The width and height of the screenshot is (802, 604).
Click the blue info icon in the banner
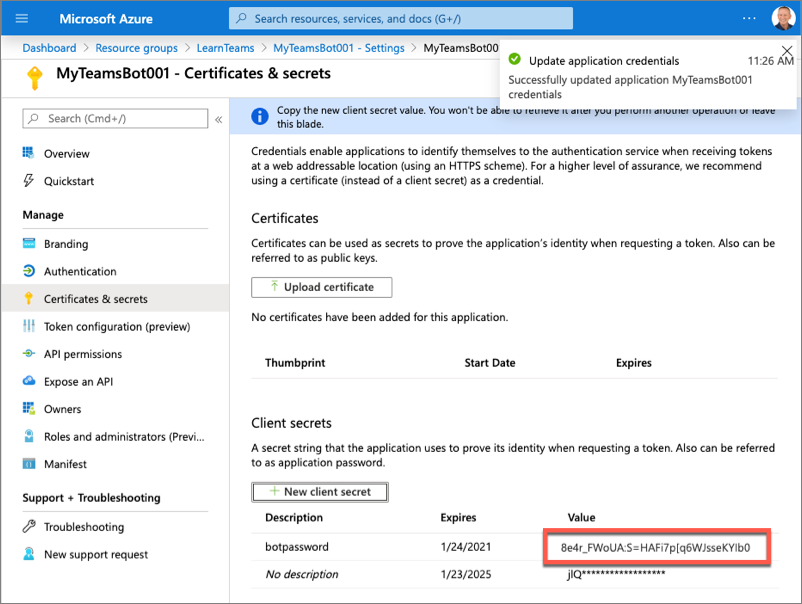click(x=260, y=117)
